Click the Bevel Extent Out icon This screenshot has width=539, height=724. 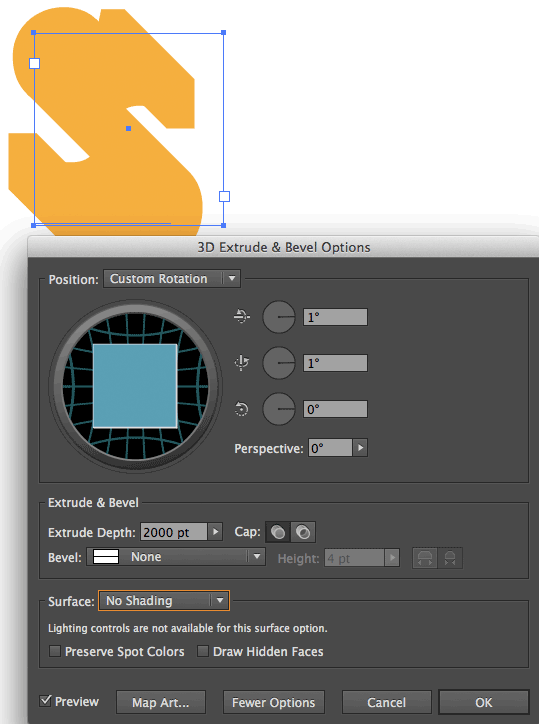[x=425, y=558]
